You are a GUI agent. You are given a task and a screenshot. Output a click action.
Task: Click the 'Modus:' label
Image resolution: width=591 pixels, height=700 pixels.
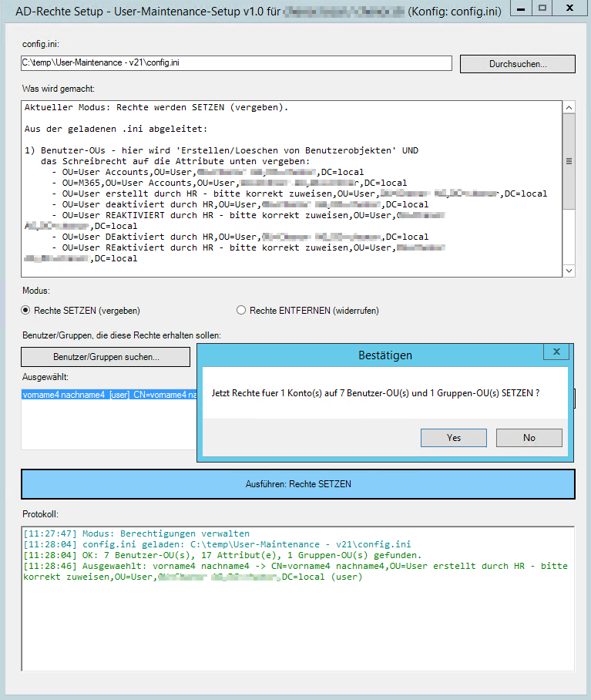36,291
